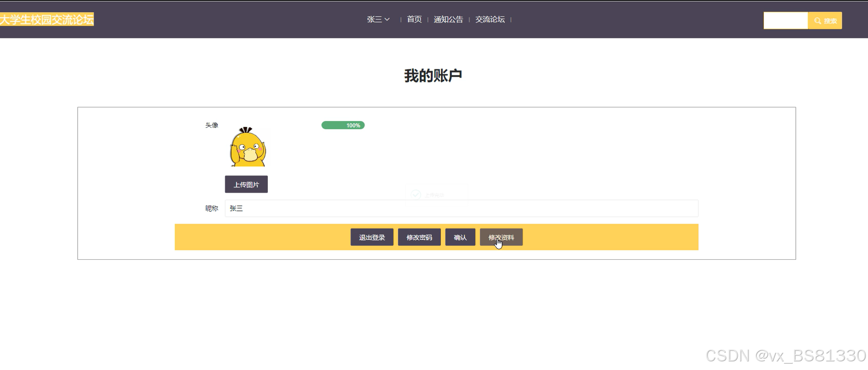868x370 pixels.
Task: Click the 上传图片 button
Action: 246,184
